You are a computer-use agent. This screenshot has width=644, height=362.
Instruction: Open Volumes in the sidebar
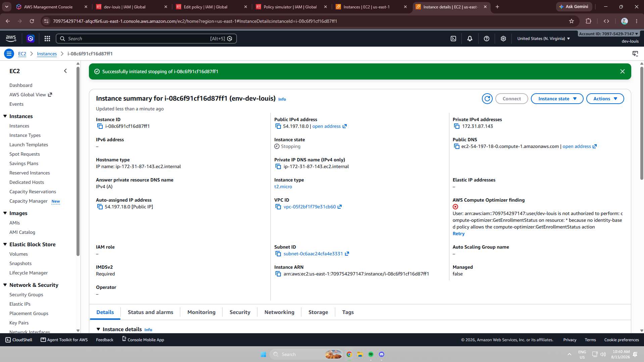click(x=18, y=254)
